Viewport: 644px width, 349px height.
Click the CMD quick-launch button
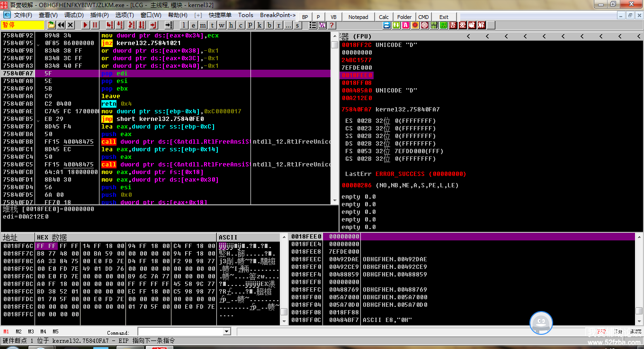423,17
